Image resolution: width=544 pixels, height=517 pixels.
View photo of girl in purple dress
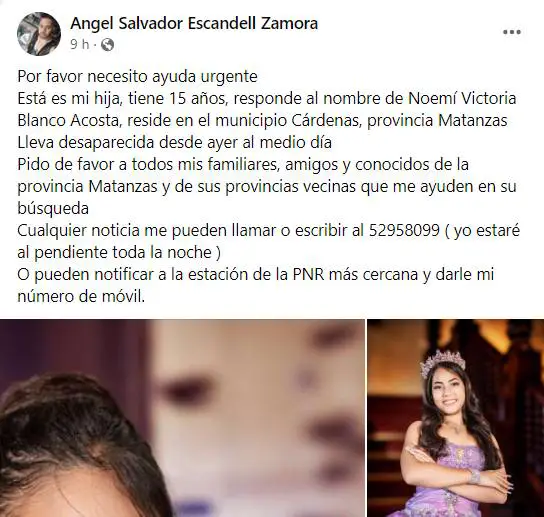point(456,418)
